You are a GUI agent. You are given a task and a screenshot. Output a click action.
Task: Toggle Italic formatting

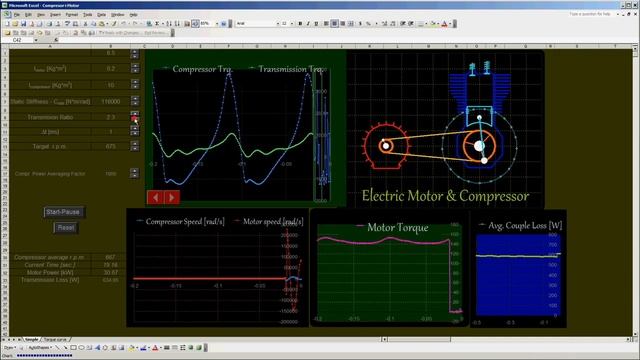click(x=308, y=24)
